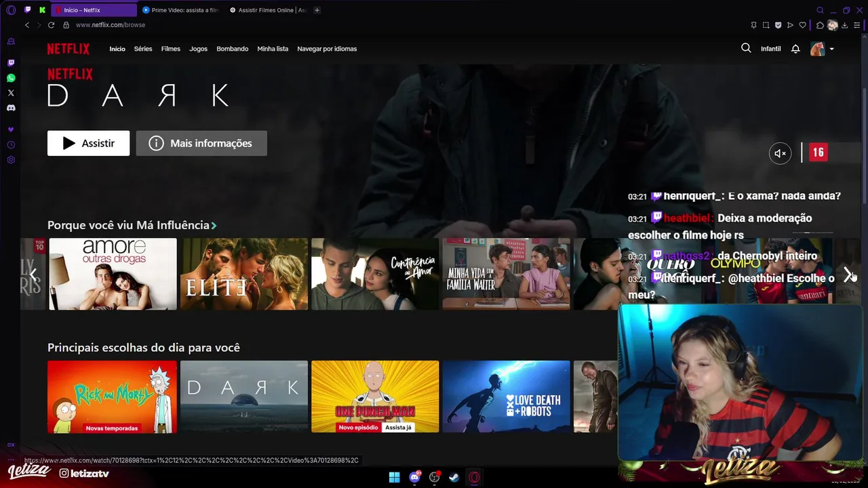Screen dimensions: 868x488
Task: Open Opera GX from the taskbar
Action: pyautogui.click(x=474, y=477)
